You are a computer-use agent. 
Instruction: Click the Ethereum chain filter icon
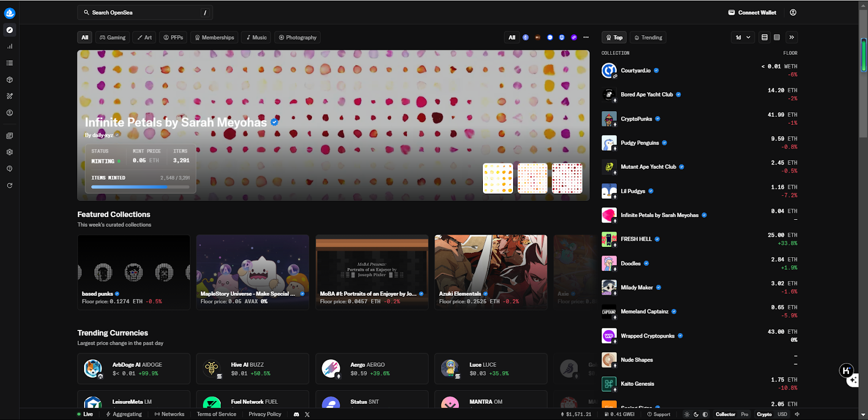click(x=526, y=37)
